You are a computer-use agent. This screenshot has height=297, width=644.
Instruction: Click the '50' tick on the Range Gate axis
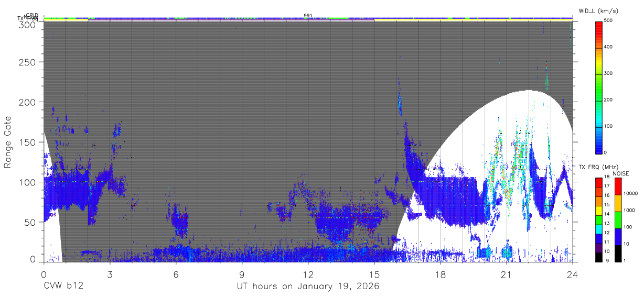(30, 222)
